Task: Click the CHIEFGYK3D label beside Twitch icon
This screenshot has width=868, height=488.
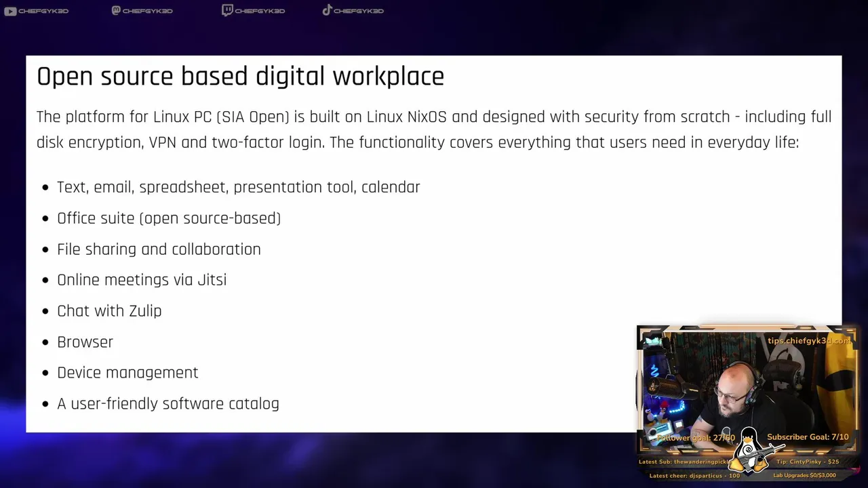Action: tap(260, 11)
